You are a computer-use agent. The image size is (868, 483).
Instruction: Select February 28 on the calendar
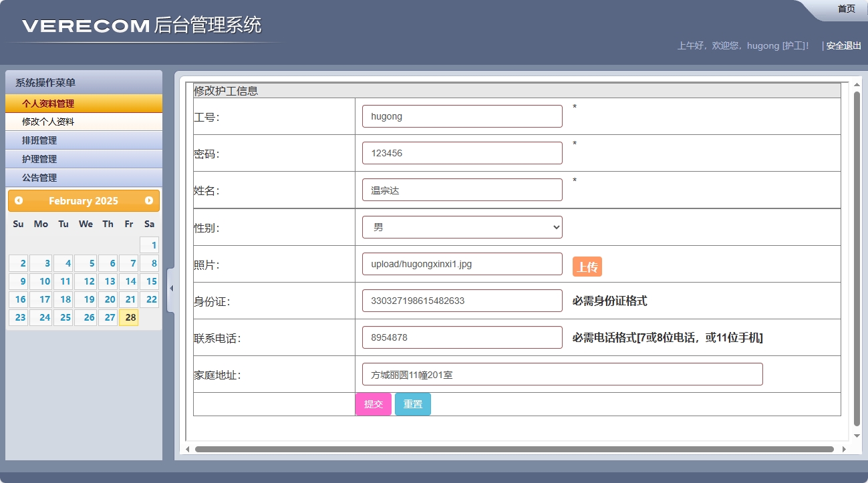tap(129, 317)
